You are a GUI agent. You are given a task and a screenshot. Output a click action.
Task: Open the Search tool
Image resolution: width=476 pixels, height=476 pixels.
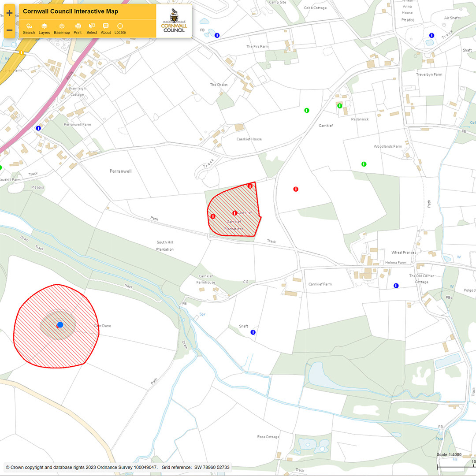29,29
